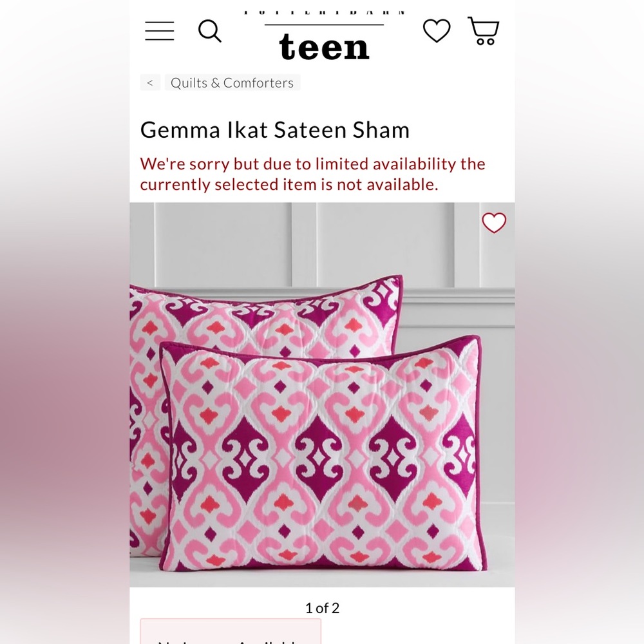
Task: View favorites via the header heart icon
Action: pyautogui.click(x=437, y=31)
